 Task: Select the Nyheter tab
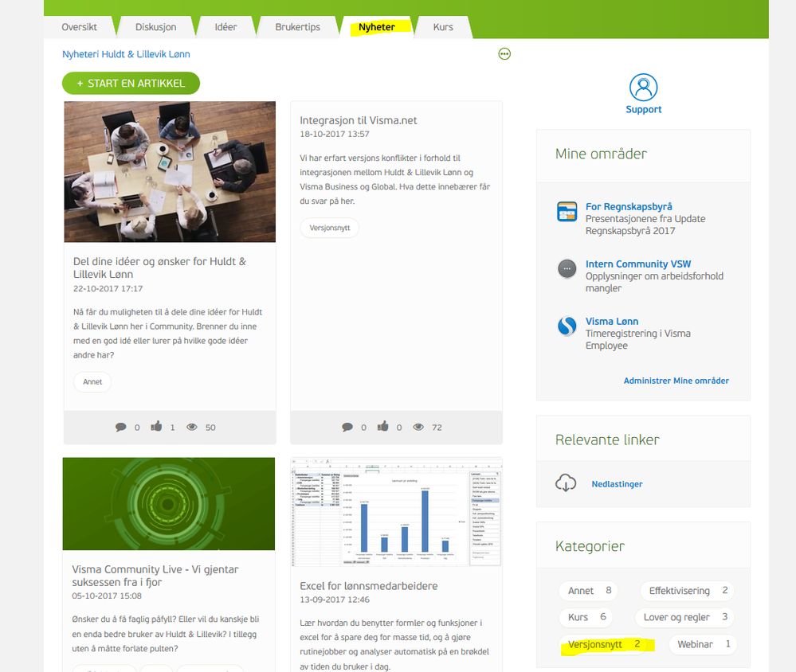(377, 27)
